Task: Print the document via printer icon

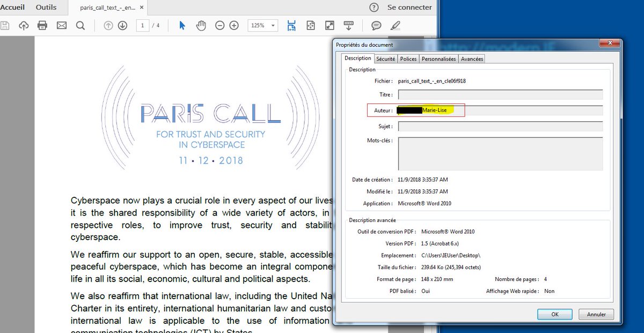Action: (42, 25)
